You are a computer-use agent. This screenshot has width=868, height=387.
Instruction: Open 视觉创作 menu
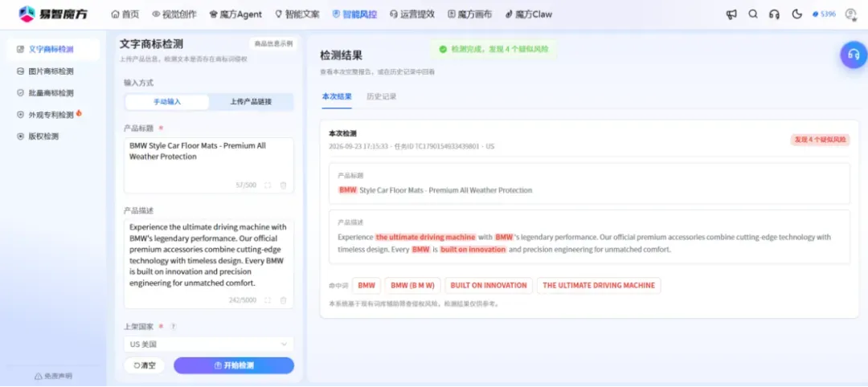coord(174,14)
